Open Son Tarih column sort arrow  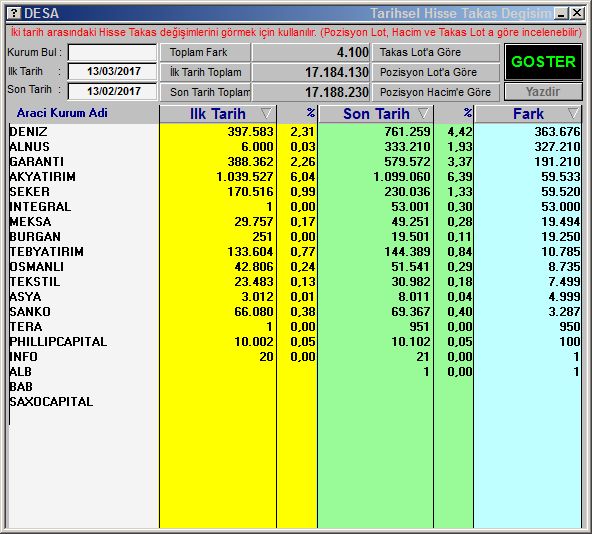423,113
